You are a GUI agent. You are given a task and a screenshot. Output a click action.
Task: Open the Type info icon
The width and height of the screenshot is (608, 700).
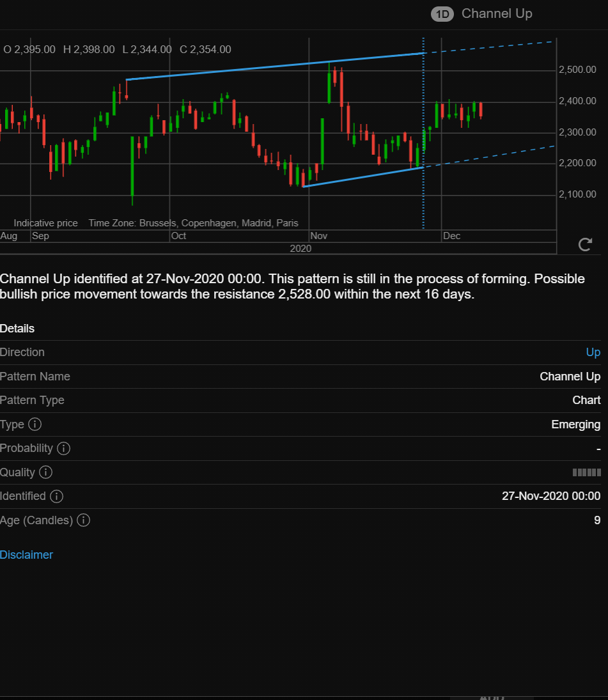(35, 424)
